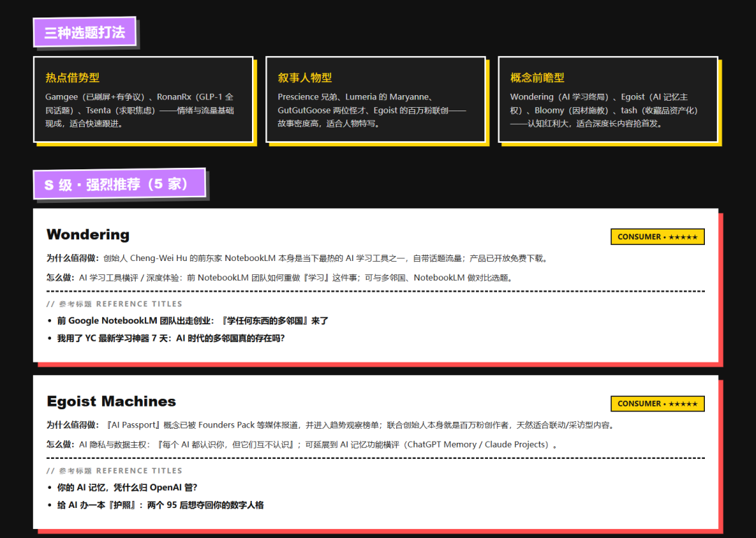
Task: Select title 你的 AI 记忆，凭什么归 OpenAI 管
Action: click(127, 488)
